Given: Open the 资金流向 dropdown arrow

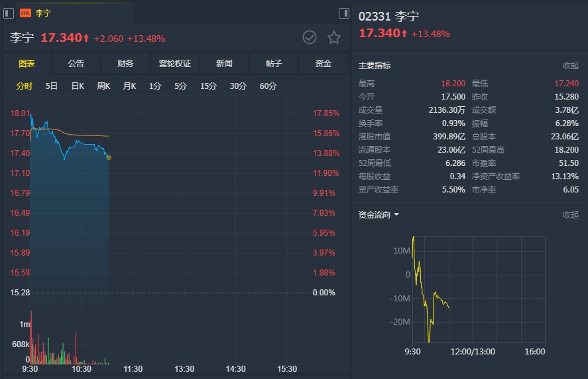Looking at the screenshot, I should point(396,215).
